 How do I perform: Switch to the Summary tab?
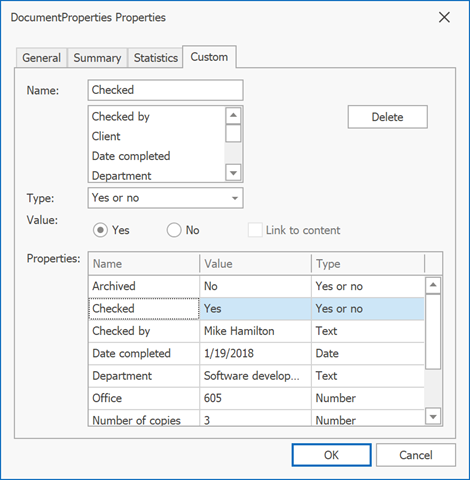tap(97, 58)
